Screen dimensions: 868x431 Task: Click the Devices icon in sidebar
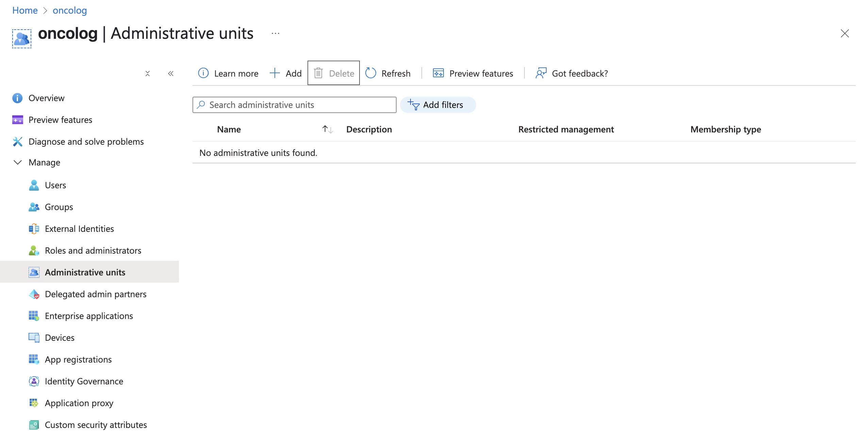[34, 338]
